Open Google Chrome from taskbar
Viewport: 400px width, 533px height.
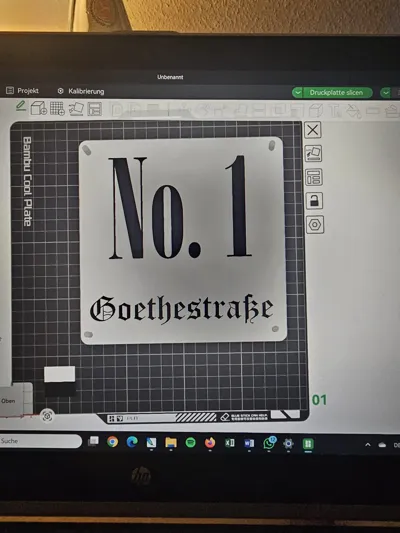pos(112,442)
